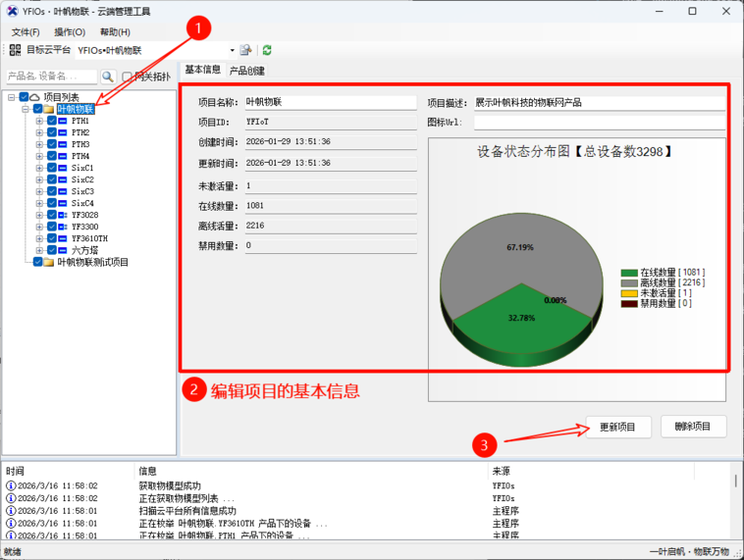This screenshot has height=560, width=744.
Task: Click the QR code icon beside 目标云平台
Action: tap(15, 50)
